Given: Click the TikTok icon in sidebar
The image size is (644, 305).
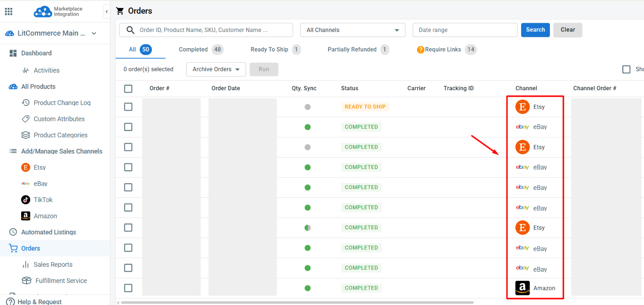Looking at the screenshot, I should click(x=26, y=199).
